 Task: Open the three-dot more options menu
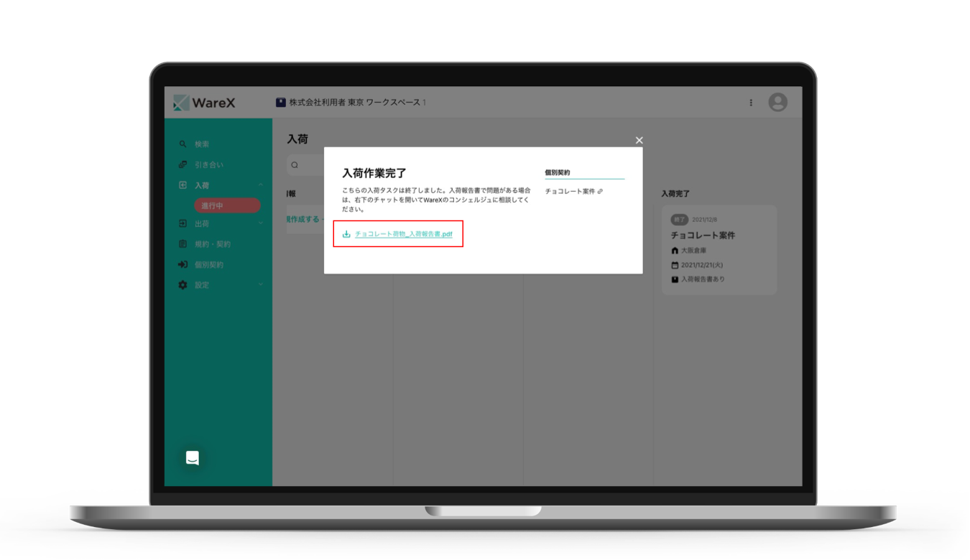(751, 103)
